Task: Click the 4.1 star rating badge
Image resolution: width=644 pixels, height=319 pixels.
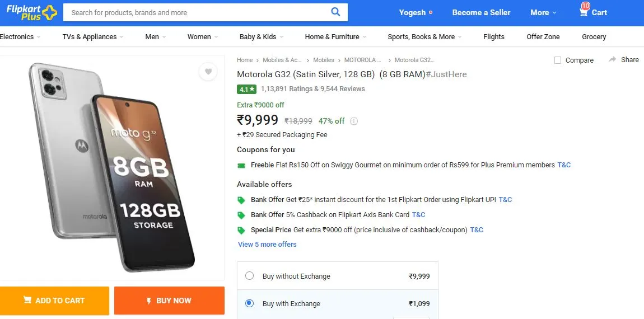Action: coord(246,88)
